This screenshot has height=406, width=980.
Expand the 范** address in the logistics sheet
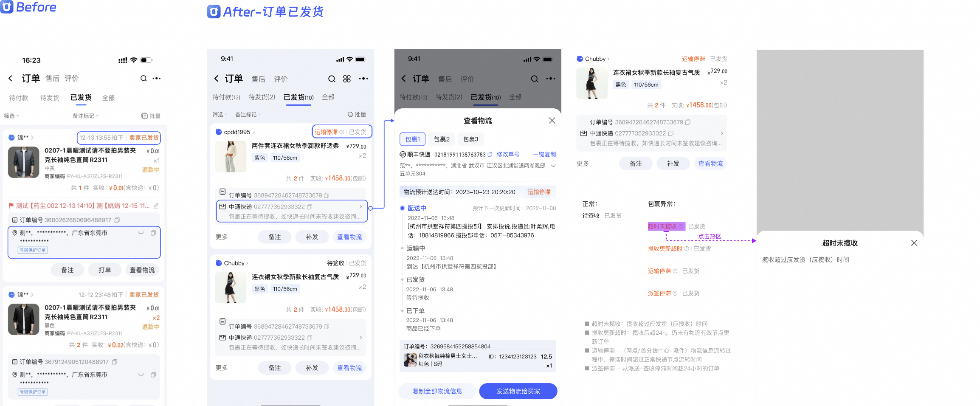pos(553,166)
